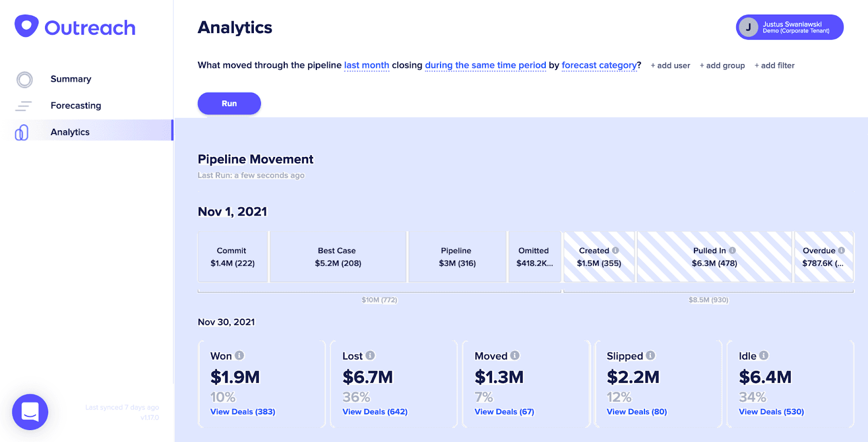
Task: Open Forecasting from the sidebar
Action: pyautogui.click(x=75, y=105)
